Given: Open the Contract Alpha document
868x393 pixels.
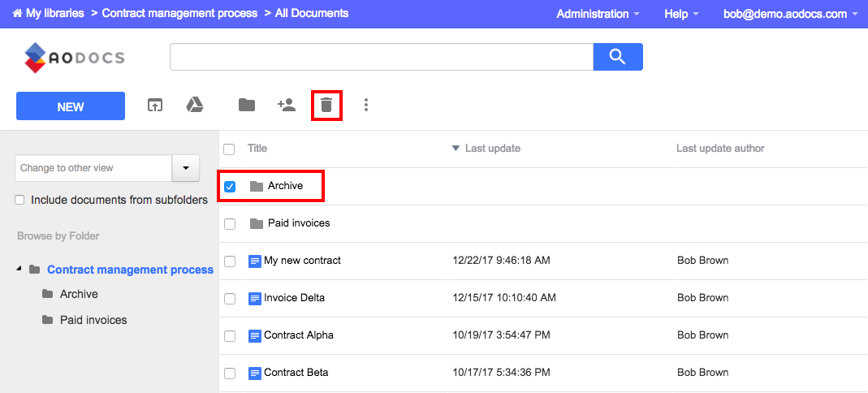Looking at the screenshot, I should 298,335.
